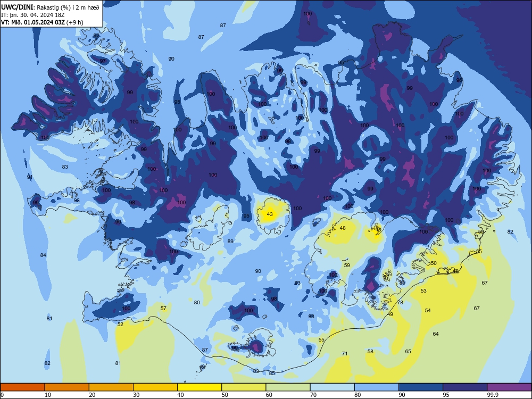Click the legend scale label '99.9'
The width and height of the screenshot is (532, 399).
point(493,395)
